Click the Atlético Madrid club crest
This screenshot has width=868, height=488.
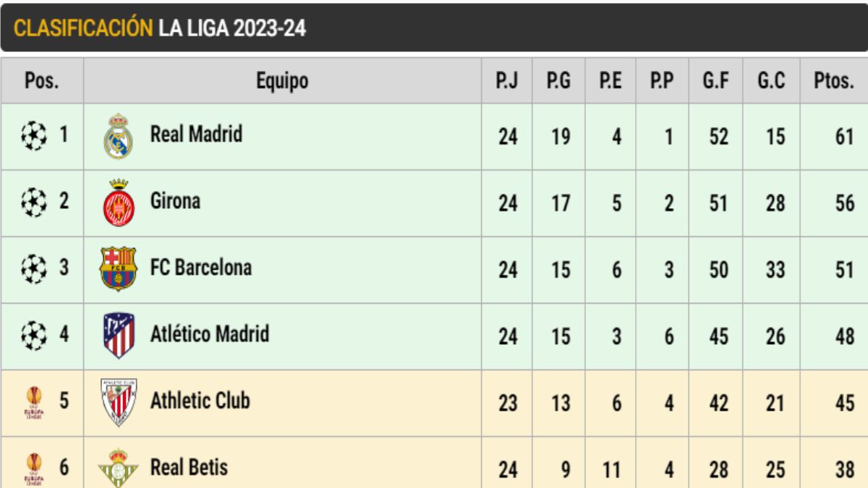coord(119,335)
